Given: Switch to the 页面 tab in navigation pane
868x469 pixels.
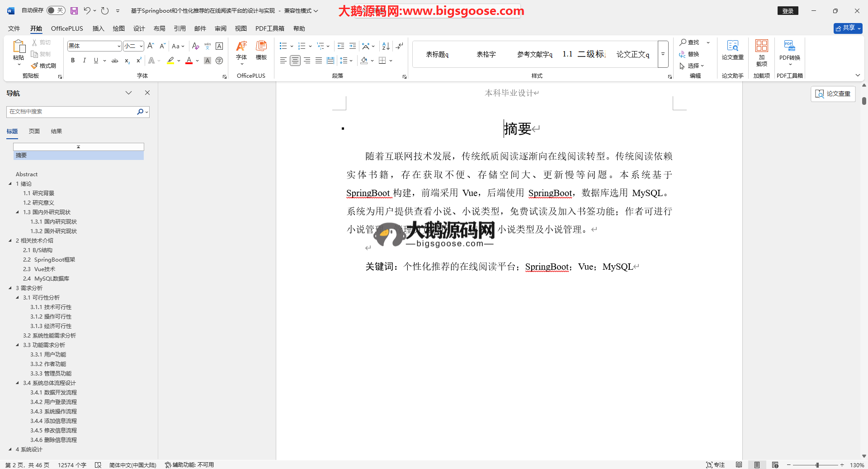Looking at the screenshot, I should coord(34,131).
